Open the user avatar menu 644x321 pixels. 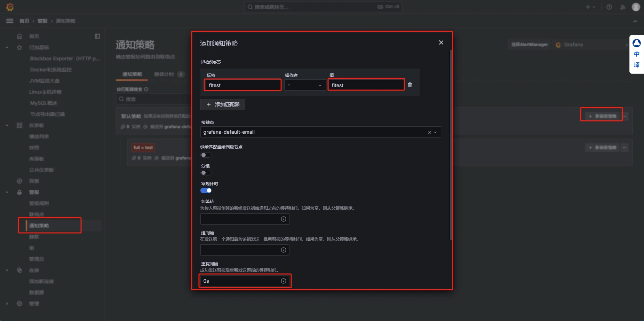point(636,7)
